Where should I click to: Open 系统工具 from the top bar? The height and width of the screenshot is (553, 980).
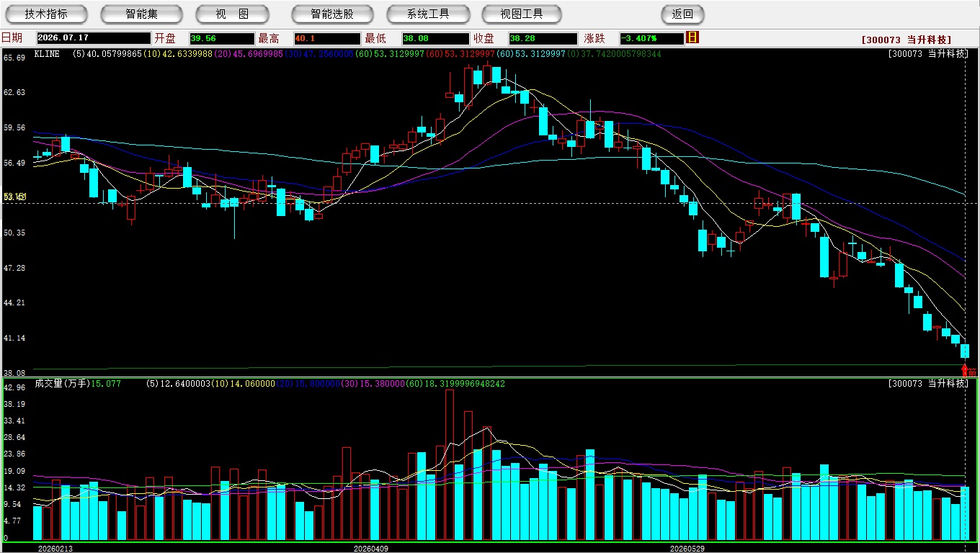[x=428, y=14]
